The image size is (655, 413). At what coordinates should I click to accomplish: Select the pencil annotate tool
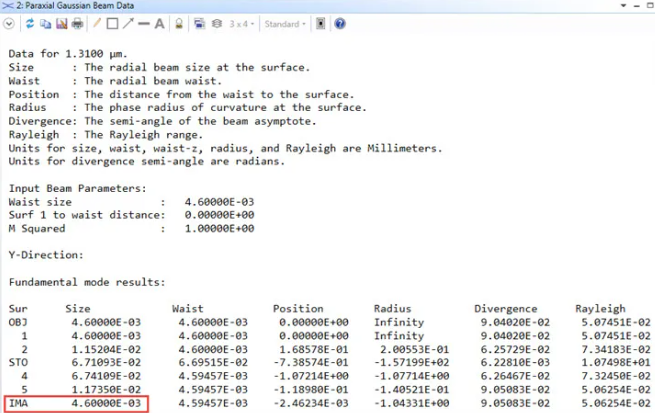[97, 23]
